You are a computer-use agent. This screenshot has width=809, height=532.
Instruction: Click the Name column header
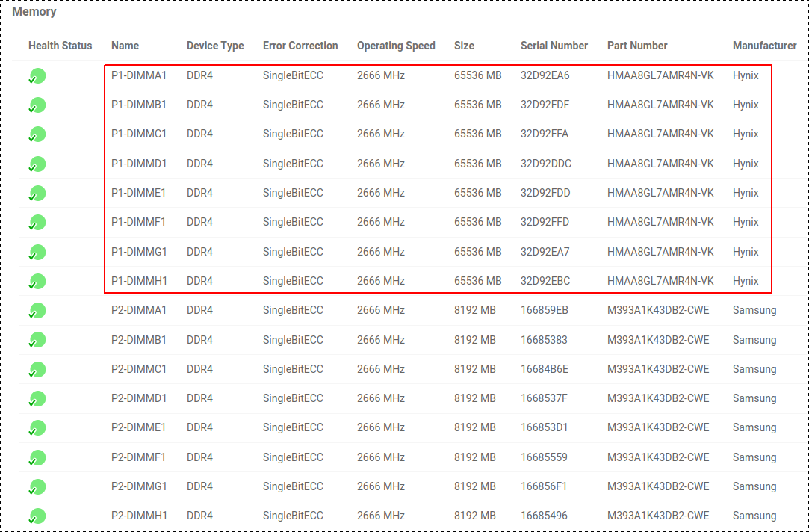point(125,46)
